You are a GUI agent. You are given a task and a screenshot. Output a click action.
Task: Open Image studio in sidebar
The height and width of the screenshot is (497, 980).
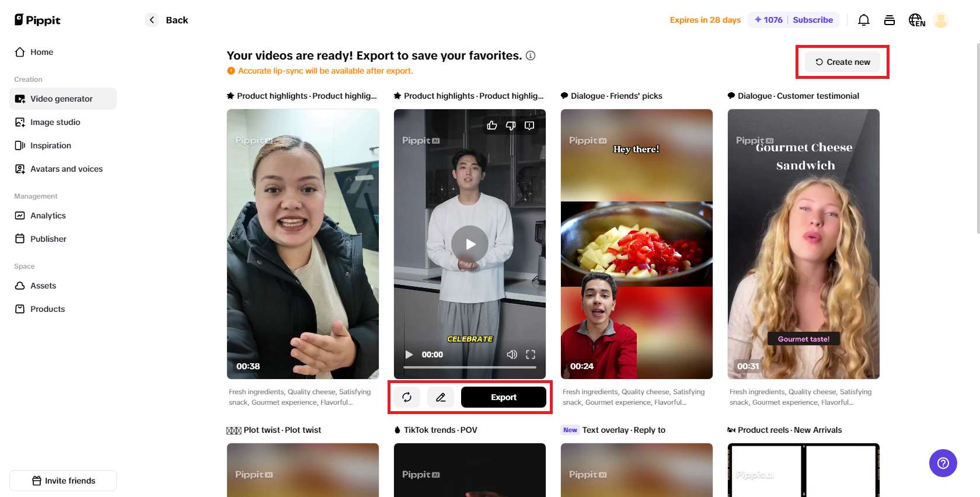coord(63,122)
